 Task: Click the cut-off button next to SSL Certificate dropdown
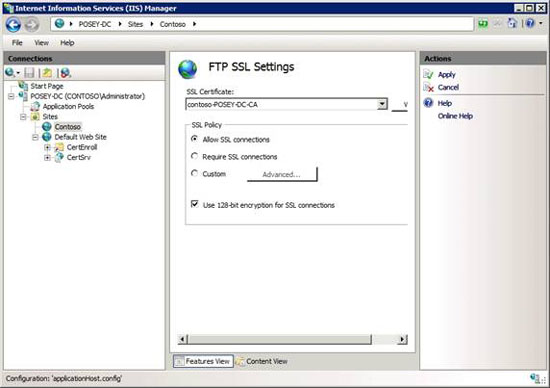coord(400,105)
